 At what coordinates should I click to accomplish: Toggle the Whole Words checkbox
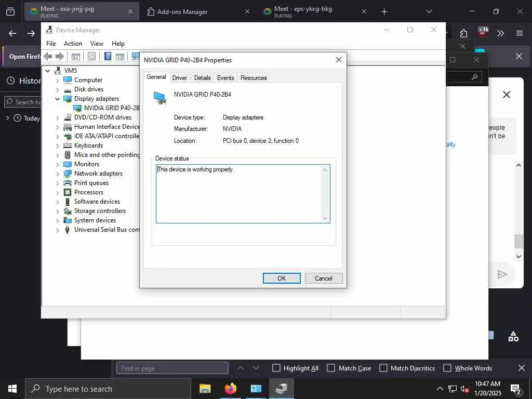[x=447, y=368]
